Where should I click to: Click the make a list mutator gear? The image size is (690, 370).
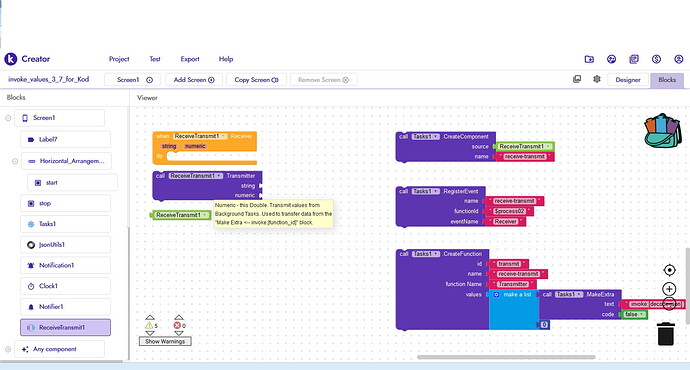(496, 294)
